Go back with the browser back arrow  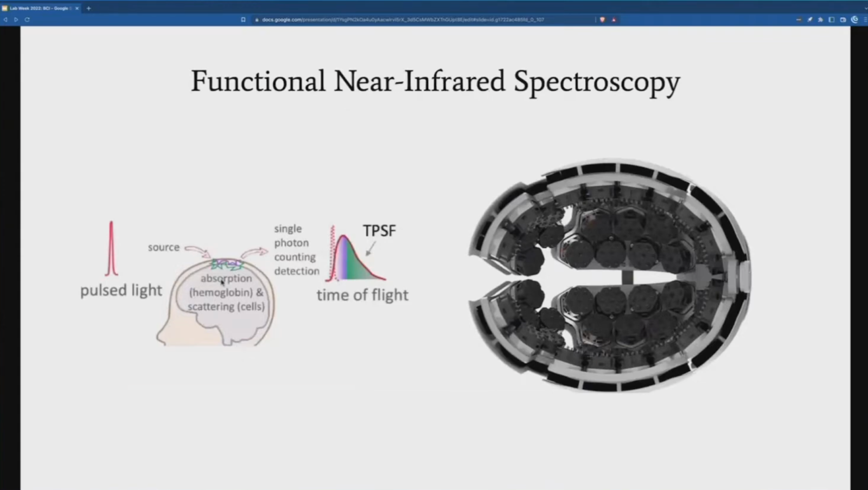[x=5, y=20]
